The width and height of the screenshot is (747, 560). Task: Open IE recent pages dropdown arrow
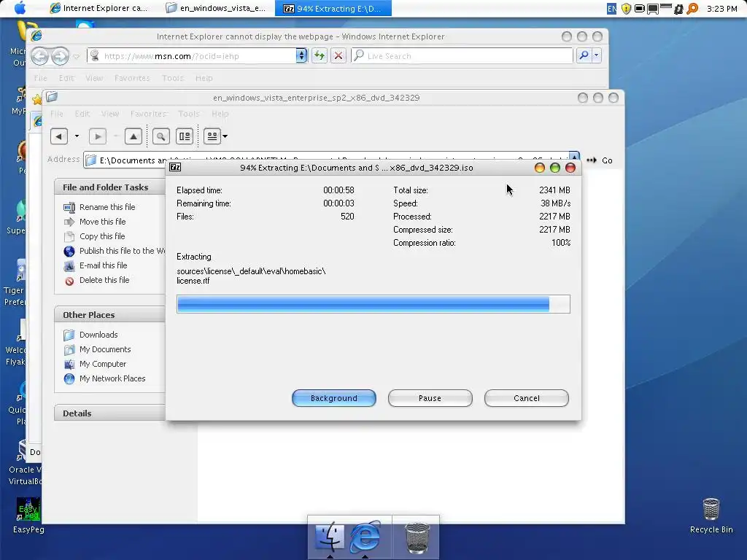coord(76,57)
